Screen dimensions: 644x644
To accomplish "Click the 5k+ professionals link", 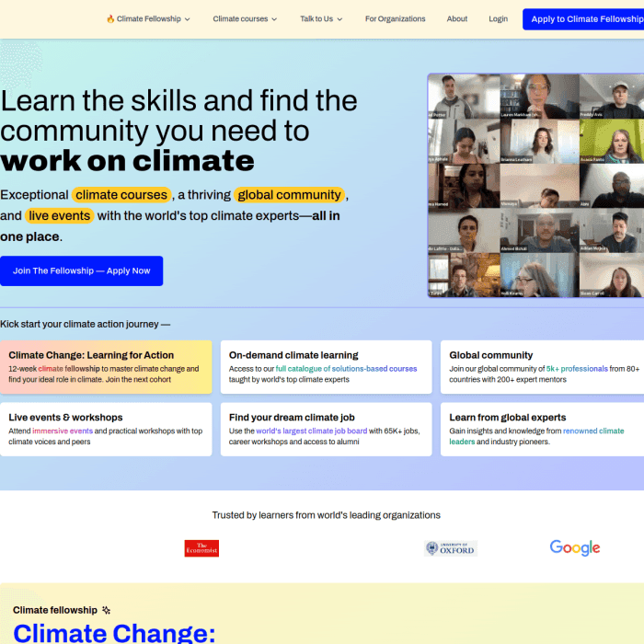I will [577, 369].
